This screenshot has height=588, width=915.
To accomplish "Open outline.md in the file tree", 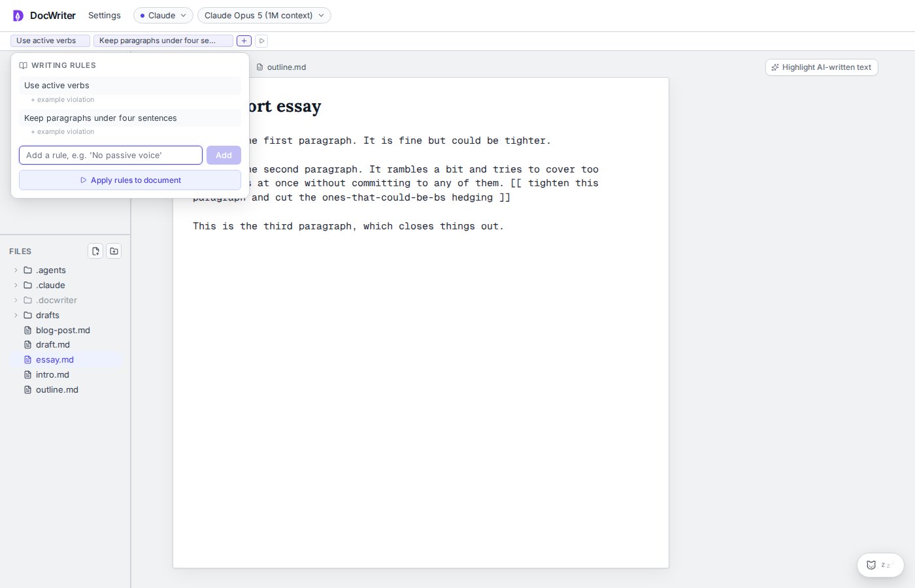I will [65, 390].
